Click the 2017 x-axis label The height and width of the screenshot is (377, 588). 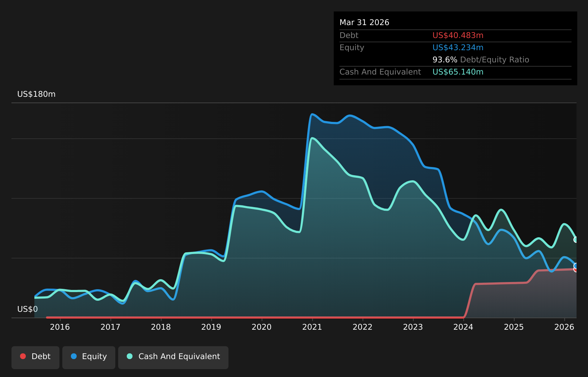click(x=110, y=327)
